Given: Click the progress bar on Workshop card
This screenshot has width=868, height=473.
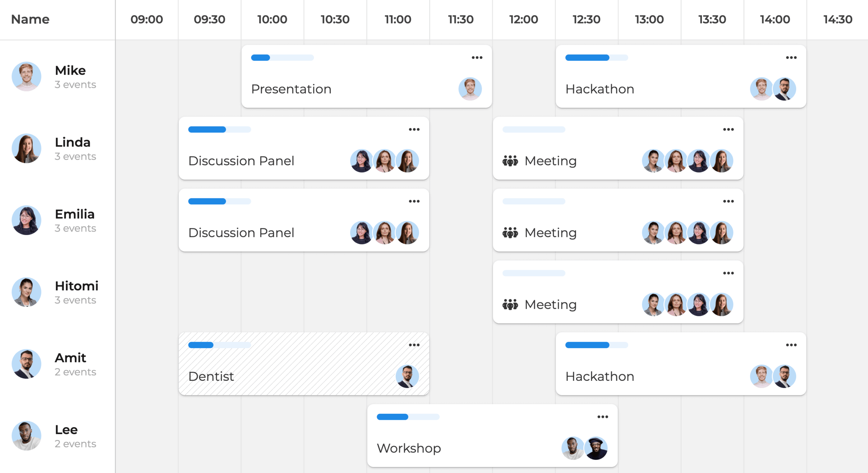Looking at the screenshot, I should 408,417.
